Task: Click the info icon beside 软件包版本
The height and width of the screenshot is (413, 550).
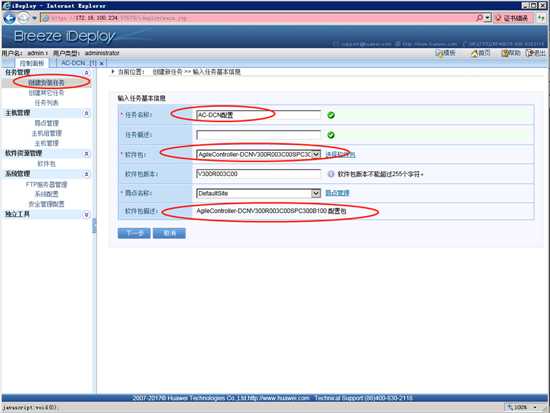Action: point(331,174)
